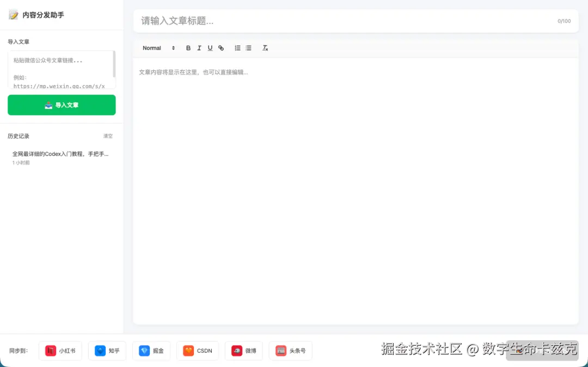Viewport: 588px width, 367px height.
Task: Sync to CSDN platform
Action: tap(197, 351)
